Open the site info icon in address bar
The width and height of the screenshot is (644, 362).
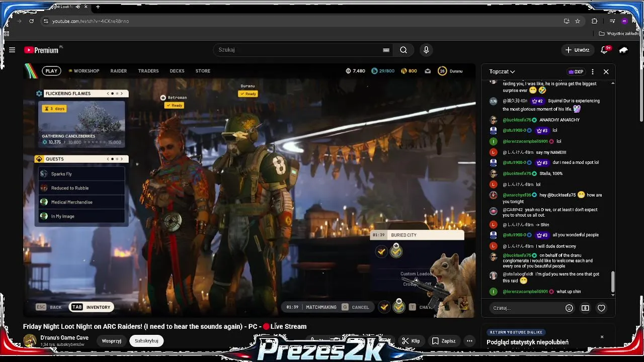point(46,21)
